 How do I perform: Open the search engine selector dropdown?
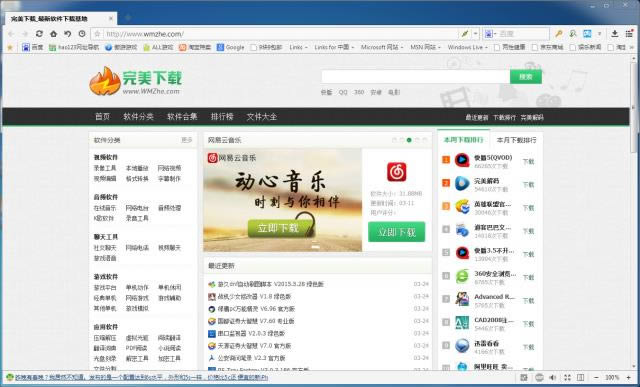490,34
